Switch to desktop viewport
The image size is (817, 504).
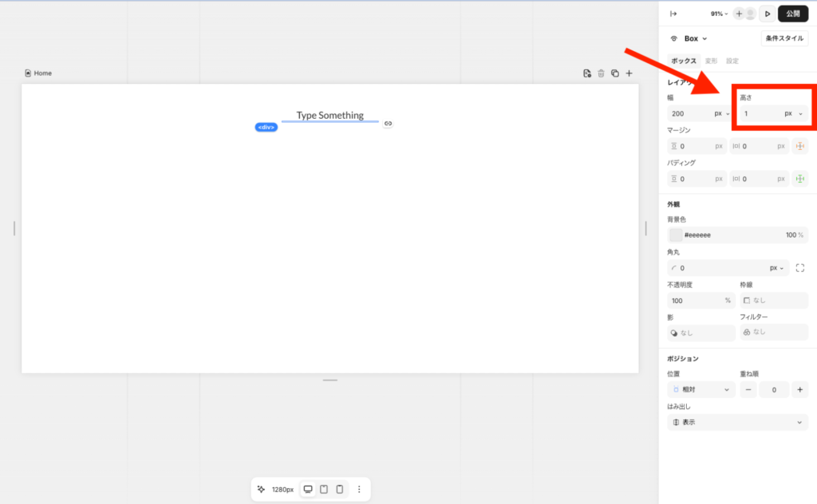(x=308, y=489)
